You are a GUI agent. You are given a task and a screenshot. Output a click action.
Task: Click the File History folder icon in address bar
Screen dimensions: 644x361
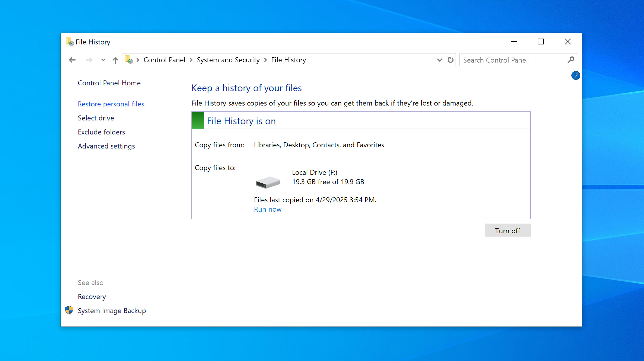pyautogui.click(x=129, y=60)
